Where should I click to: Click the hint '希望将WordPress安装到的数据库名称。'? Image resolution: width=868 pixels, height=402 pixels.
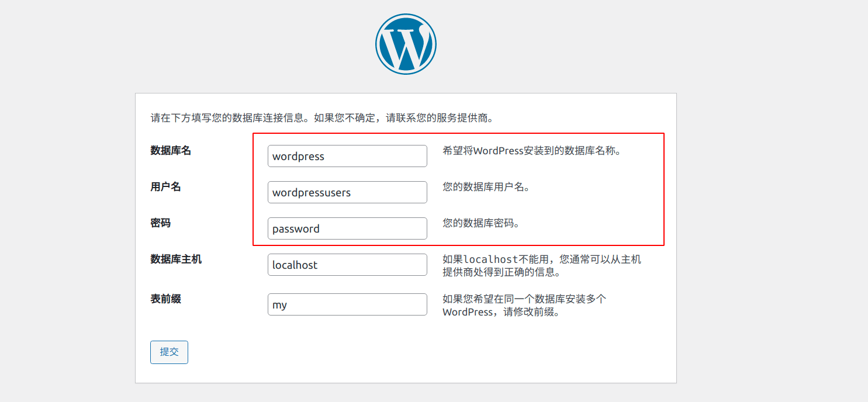(x=531, y=151)
